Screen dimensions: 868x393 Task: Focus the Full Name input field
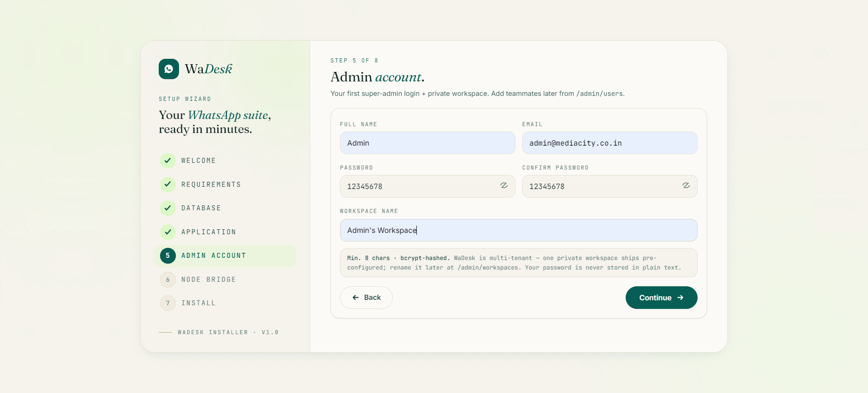tap(428, 143)
